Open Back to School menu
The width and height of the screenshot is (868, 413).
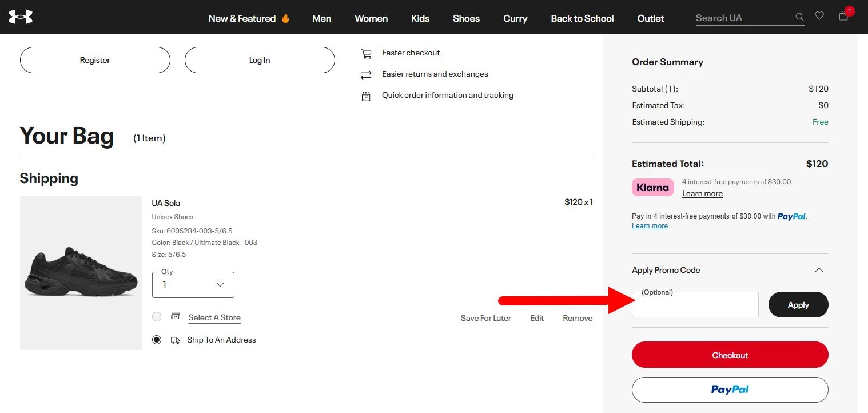tap(582, 18)
